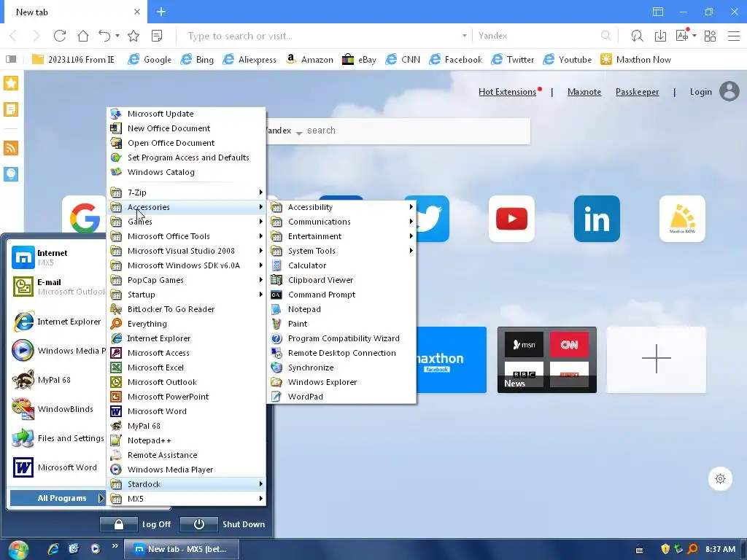Expand the 7-Zip submenu

click(186, 192)
